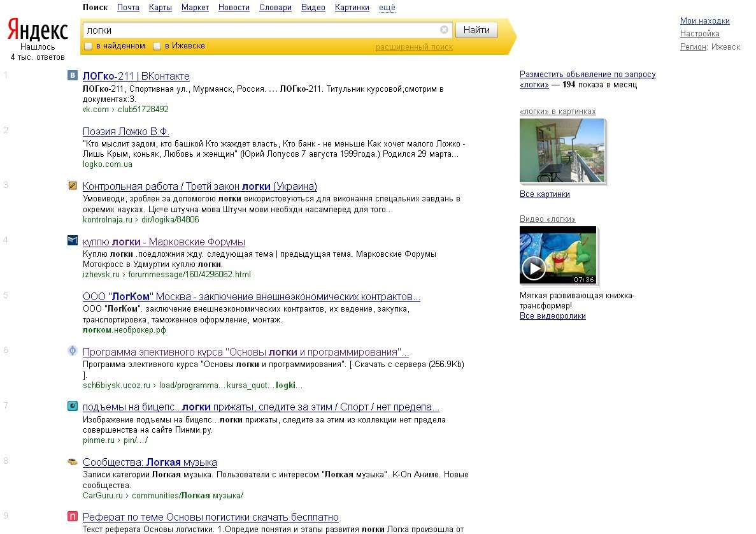
Task: Open Программа элективного курса result title
Action: [245, 352]
